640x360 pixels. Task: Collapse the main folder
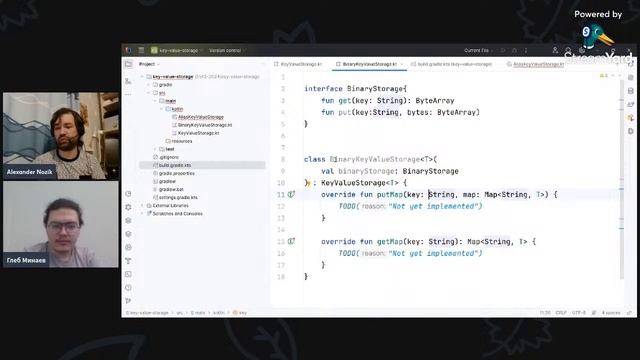pyautogui.click(x=155, y=101)
